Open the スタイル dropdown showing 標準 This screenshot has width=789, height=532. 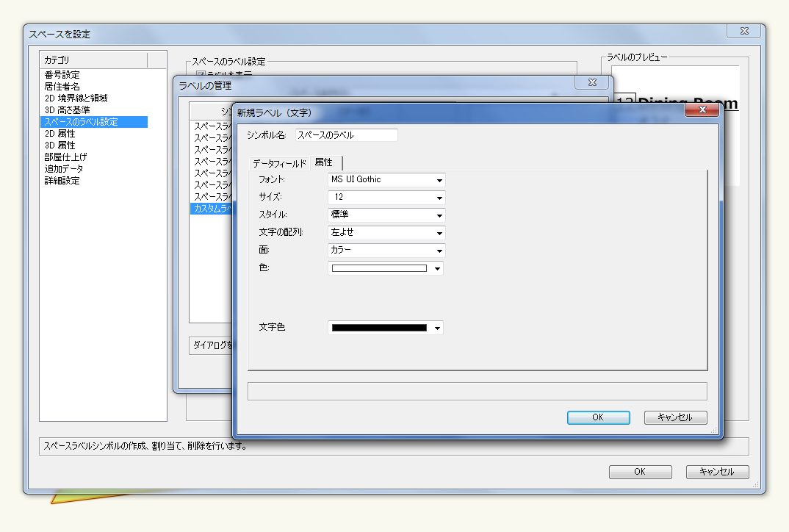pos(386,215)
